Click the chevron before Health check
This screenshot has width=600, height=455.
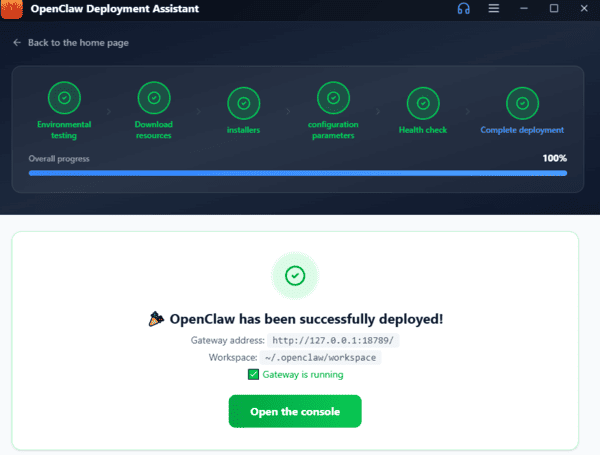point(378,113)
